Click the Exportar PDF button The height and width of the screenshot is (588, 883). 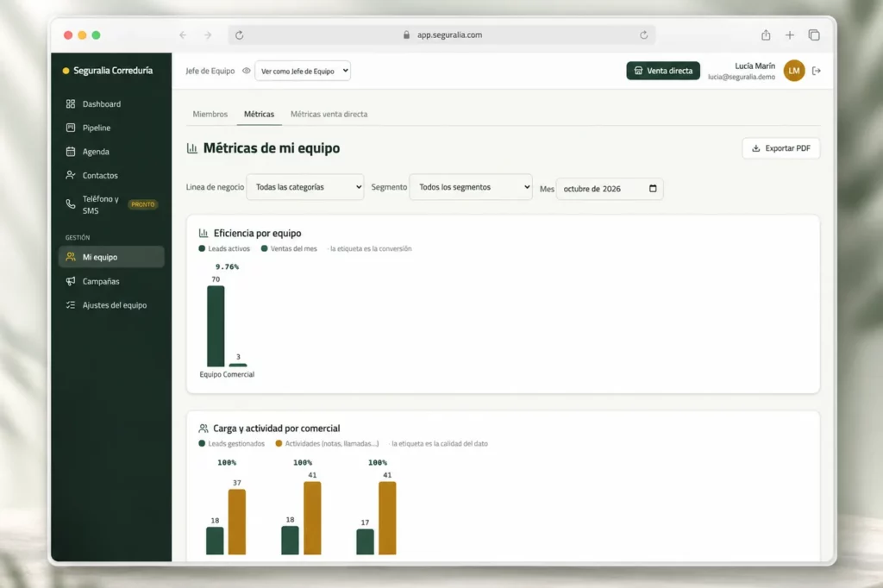(781, 148)
